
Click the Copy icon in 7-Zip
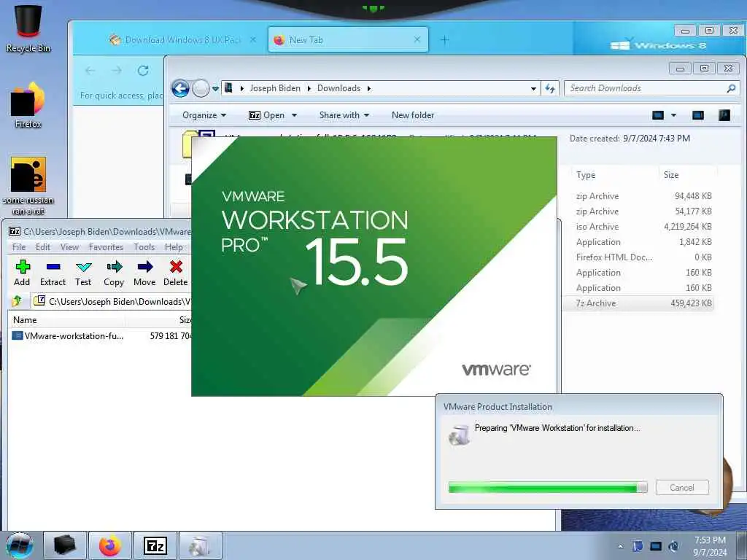click(114, 273)
